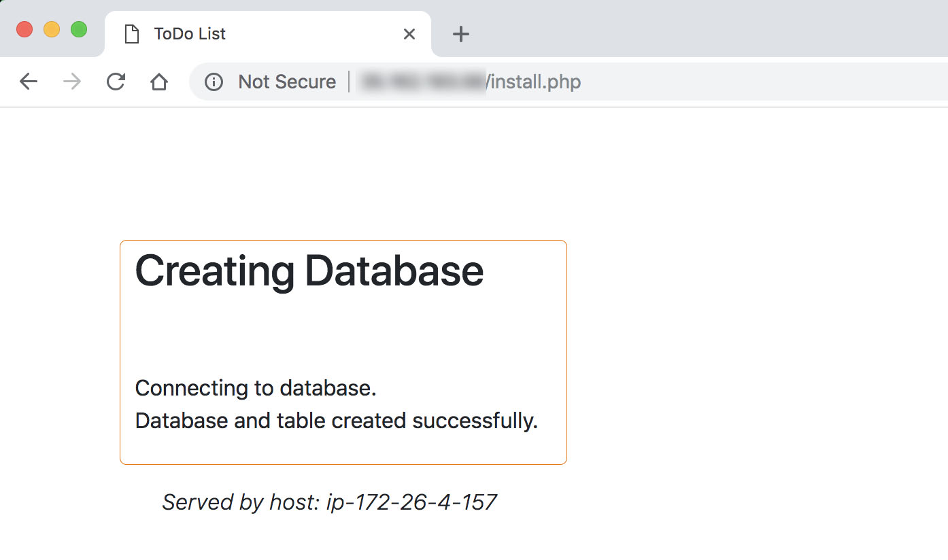Click the /install.php URL text
Screen dimensions: 948x560
pos(534,82)
